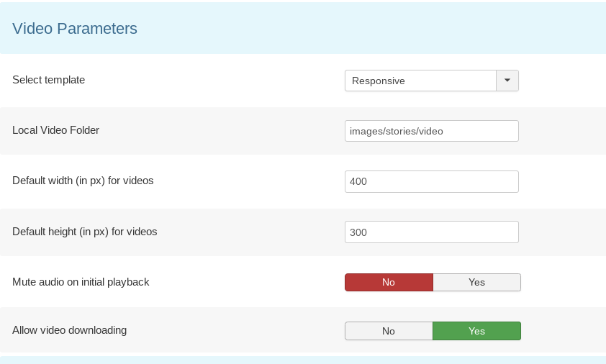The width and height of the screenshot is (606, 364).
Task: Focus the Default height for videos field
Action: click(432, 232)
